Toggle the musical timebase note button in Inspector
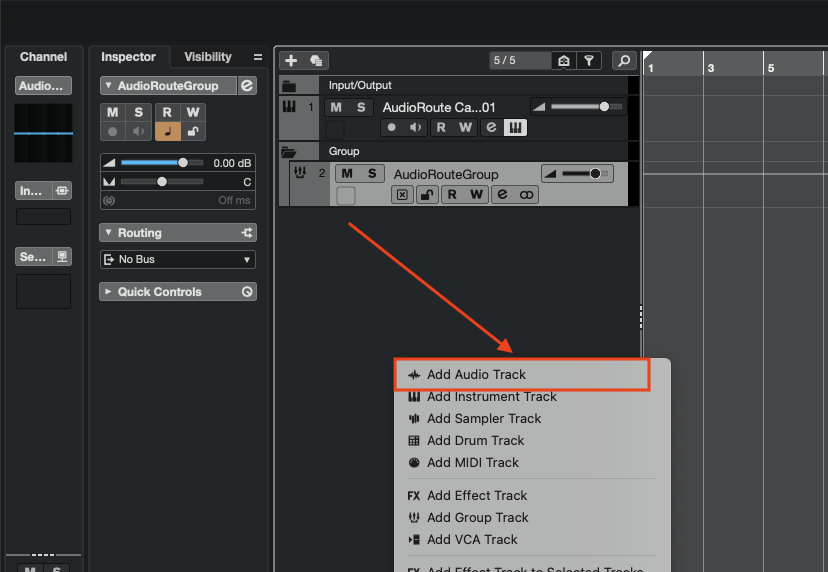The height and width of the screenshot is (572, 828). click(167, 132)
